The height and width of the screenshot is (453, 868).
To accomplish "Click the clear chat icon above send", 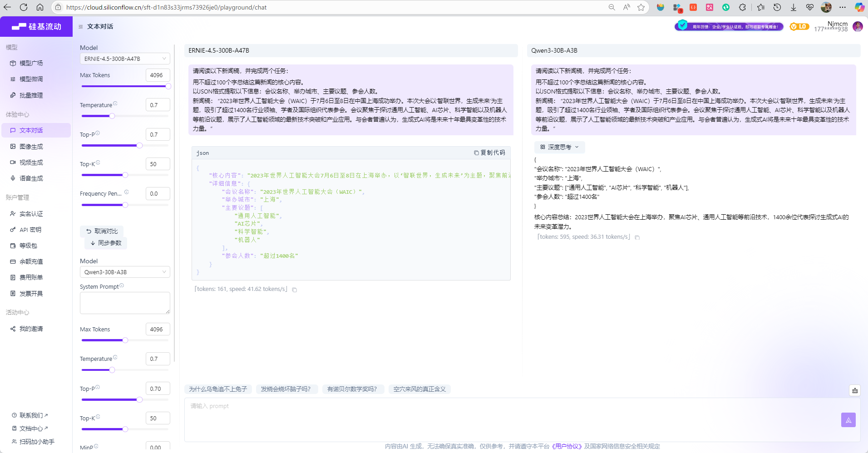I will 855,390.
